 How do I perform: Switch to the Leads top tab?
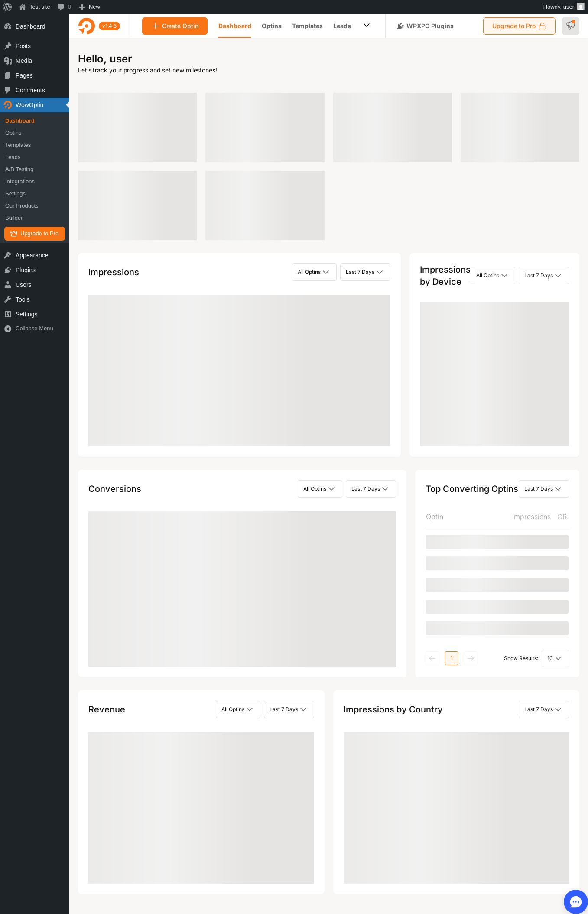(x=342, y=26)
